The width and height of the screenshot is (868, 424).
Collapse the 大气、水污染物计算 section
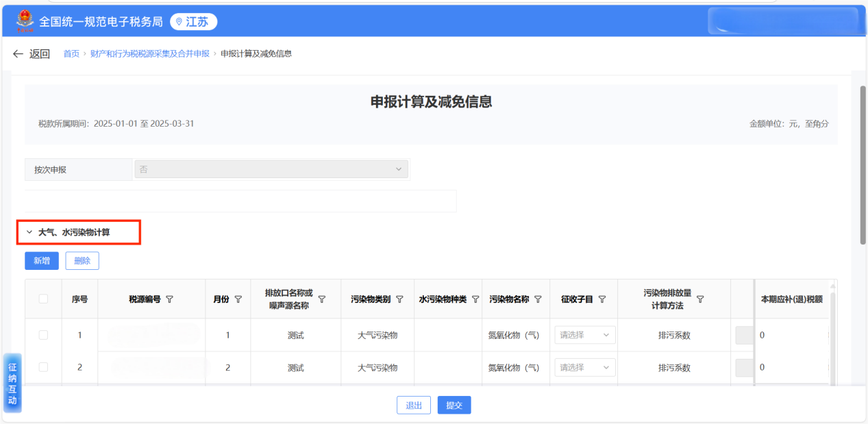click(29, 232)
